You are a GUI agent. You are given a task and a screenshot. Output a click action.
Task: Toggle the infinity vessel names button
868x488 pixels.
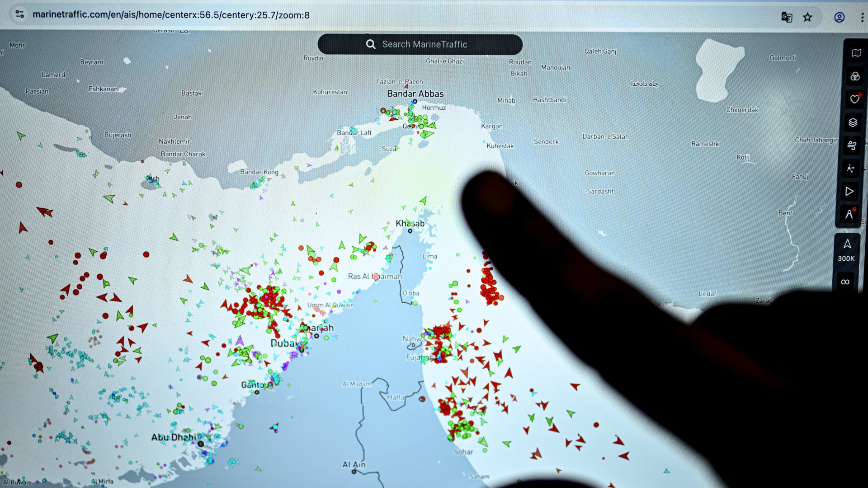pyautogui.click(x=845, y=282)
